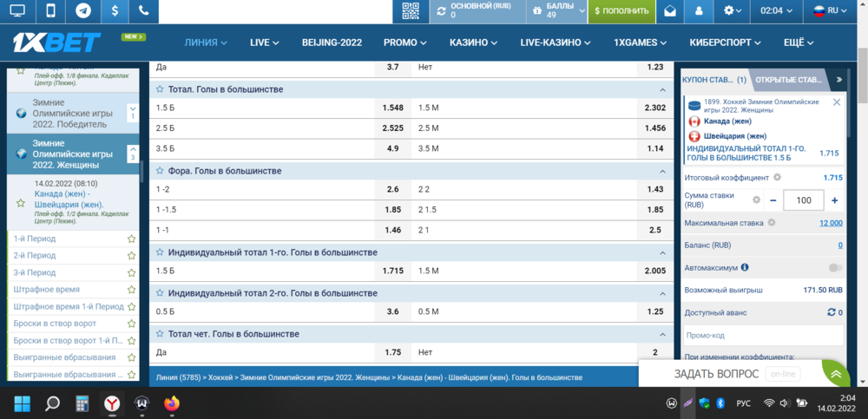Screen dimensions: 868x419
Task: Collapse Индивидуальный тотал 1-го section
Action: [x=662, y=253]
